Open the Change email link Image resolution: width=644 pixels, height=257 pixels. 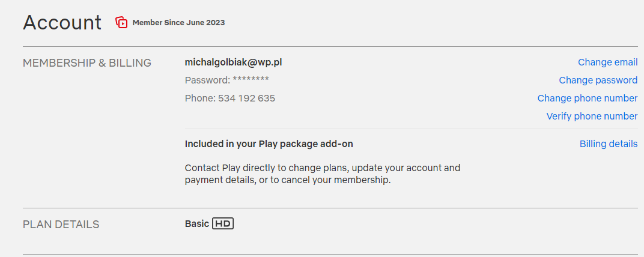607,62
